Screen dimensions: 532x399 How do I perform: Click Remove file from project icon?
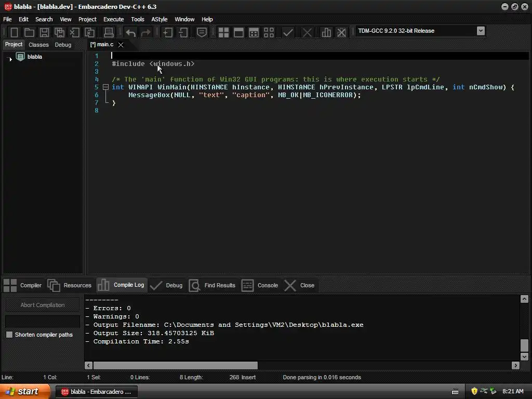[x=183, y=33]
